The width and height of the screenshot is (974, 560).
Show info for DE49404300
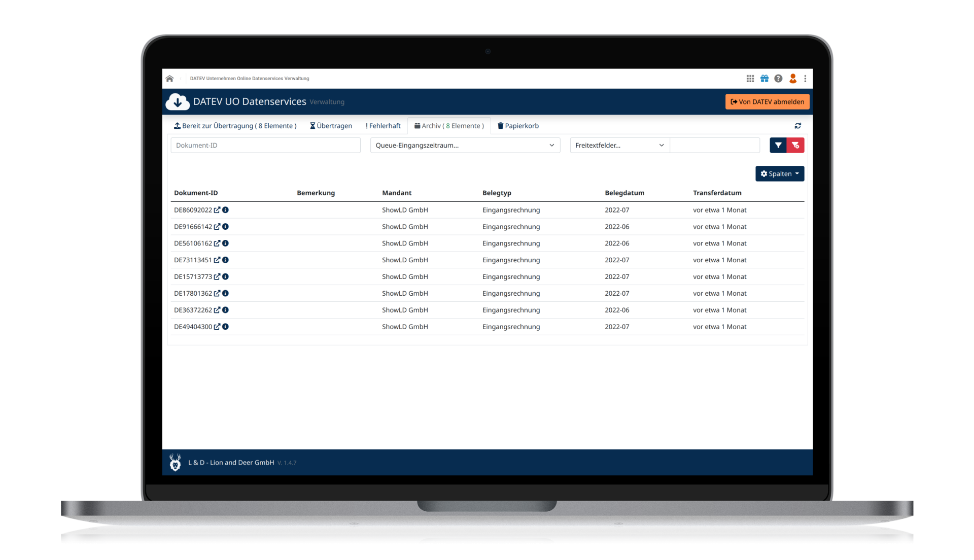[x=226, y=327]
